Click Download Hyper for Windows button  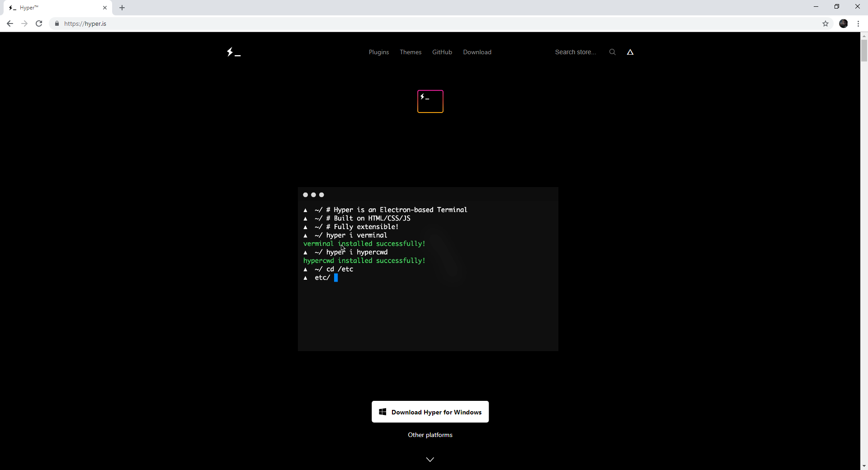tap(430, 412)
